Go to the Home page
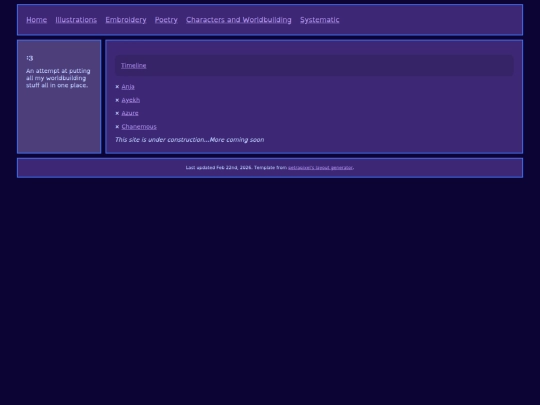540x405 pixels. (x=37, y=20)
